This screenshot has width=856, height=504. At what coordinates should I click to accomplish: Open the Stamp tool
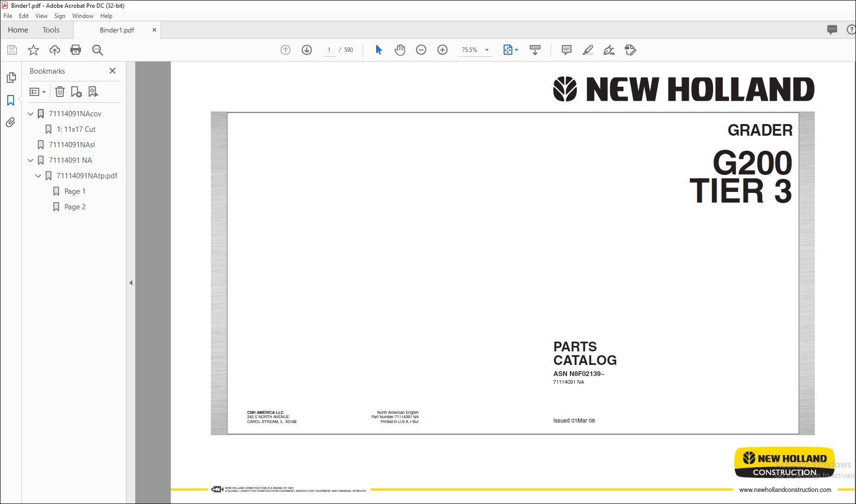click(x=631, y=50)
